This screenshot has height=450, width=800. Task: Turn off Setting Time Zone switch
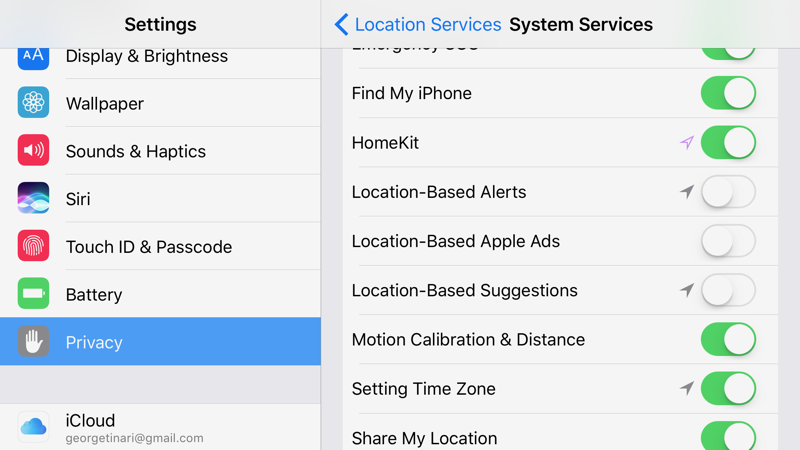pyautogui.click(x=728, y=389)
